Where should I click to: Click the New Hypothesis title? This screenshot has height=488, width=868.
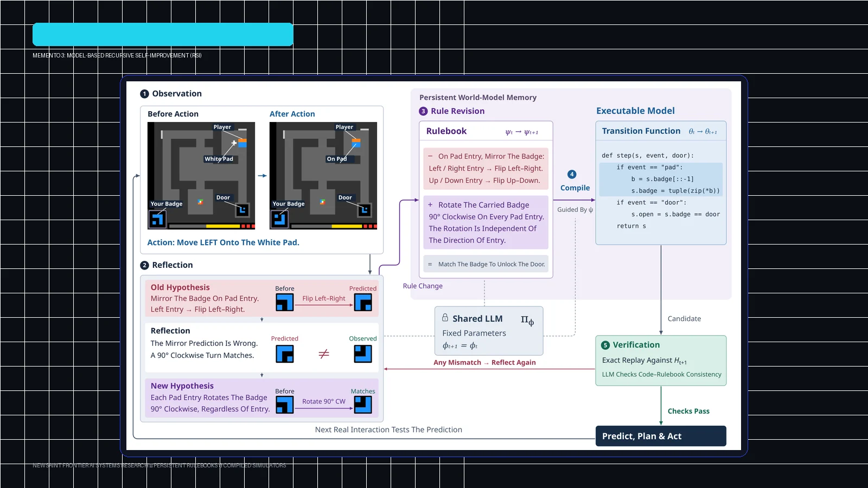[x=182, y=386]
